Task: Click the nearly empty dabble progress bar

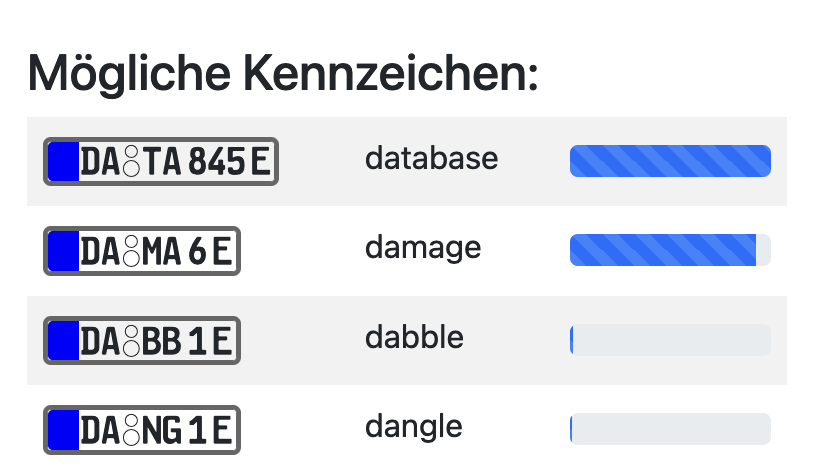Action: pyautogui.click(x=670, y=340)
